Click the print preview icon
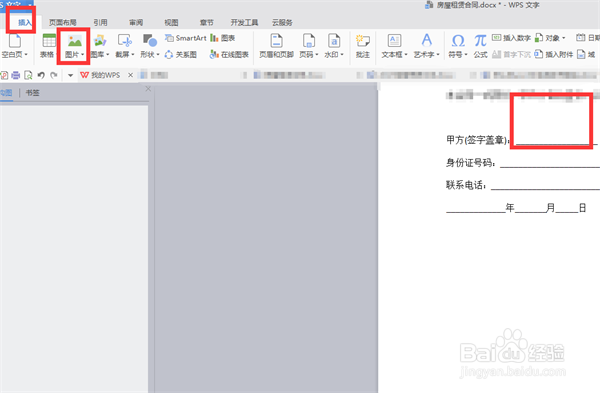Image resolution: width=600 pixels, height=393 pixels. [x=28, y=75]
